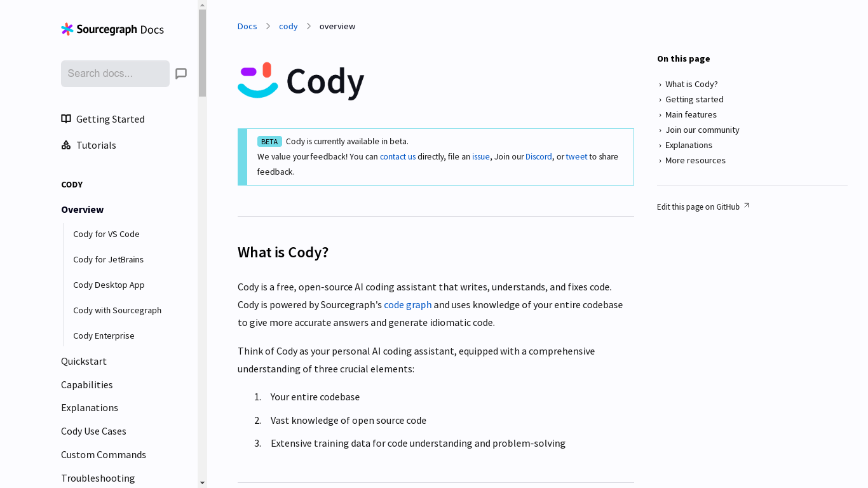This screenshot has height=488, width=868.
Task: Open Custom Commands from the sidebar
Action: tap(104, 454)
